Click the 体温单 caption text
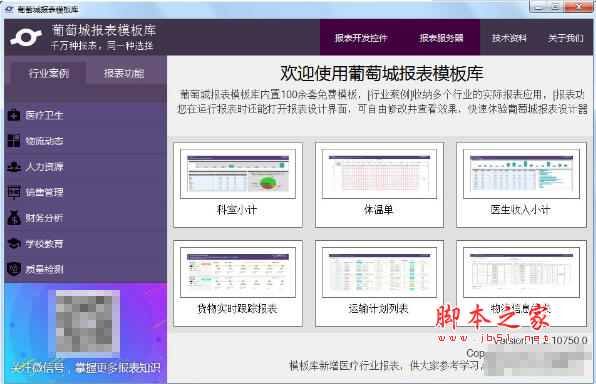The image size is (596, 384). [379, 209]
